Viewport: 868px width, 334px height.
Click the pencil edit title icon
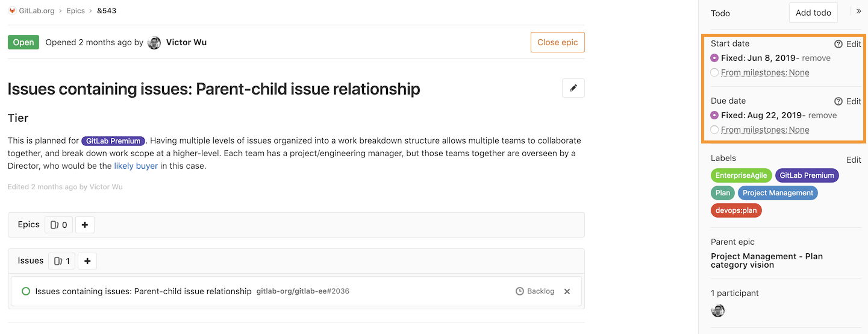tap(573, 88)
